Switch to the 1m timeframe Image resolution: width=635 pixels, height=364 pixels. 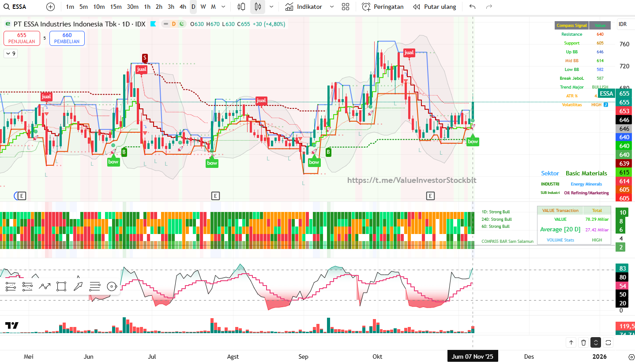[x=70, y=7]
